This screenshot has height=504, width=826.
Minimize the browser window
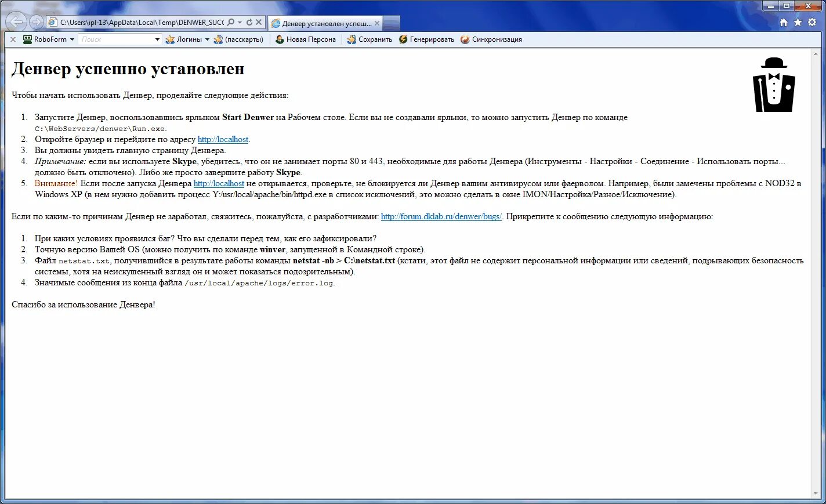771,6
